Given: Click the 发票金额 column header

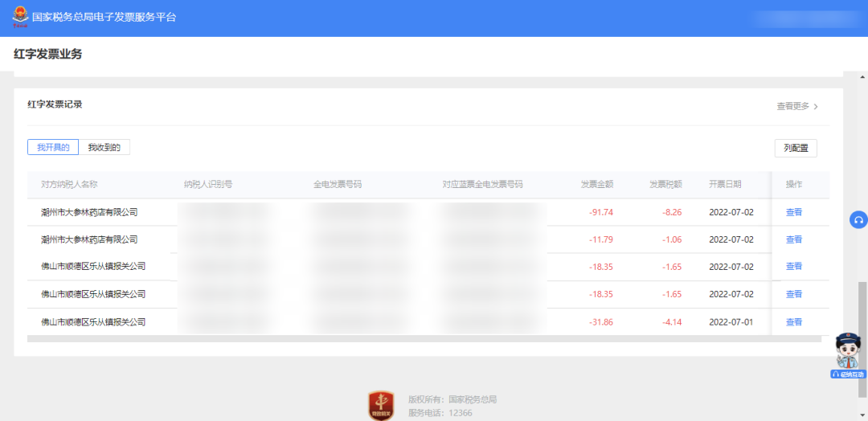Looking at the screenshot, I should tap(596, 184).
